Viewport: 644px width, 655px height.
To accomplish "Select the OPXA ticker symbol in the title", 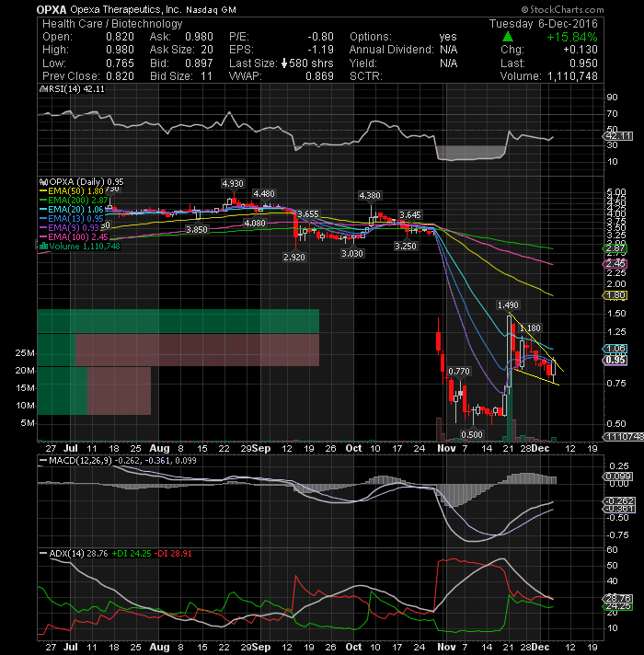I will click(x=52, y=9).
